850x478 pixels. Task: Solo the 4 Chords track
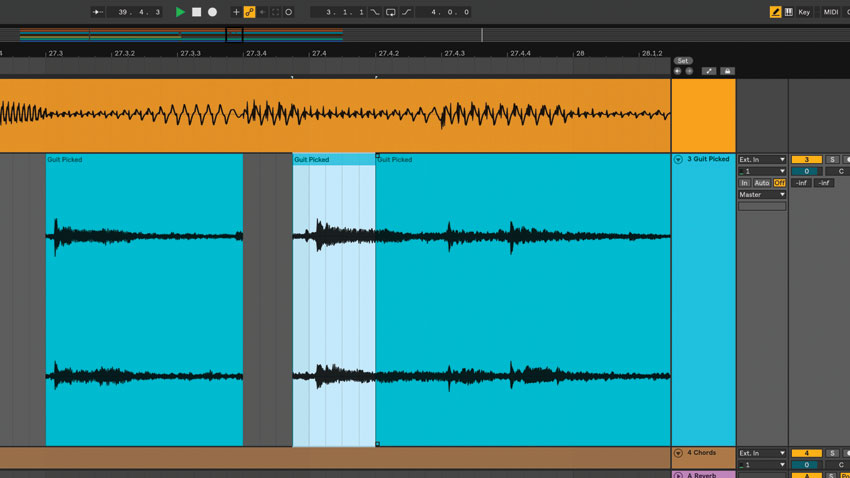point(832,453)
